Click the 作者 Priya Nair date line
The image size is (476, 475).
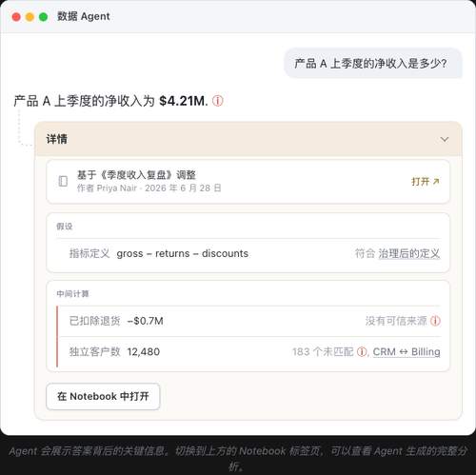[x=149, y=188]
